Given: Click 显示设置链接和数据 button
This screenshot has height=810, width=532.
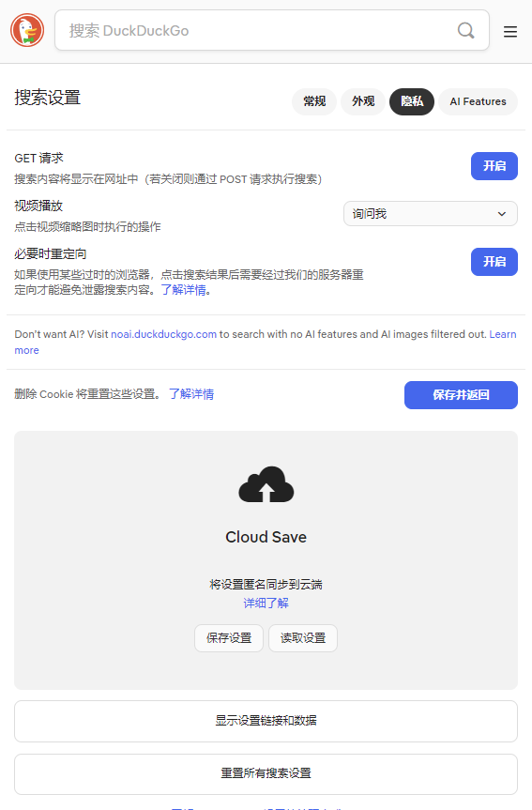Looking at the screenshot, I should tap(266, 721).
